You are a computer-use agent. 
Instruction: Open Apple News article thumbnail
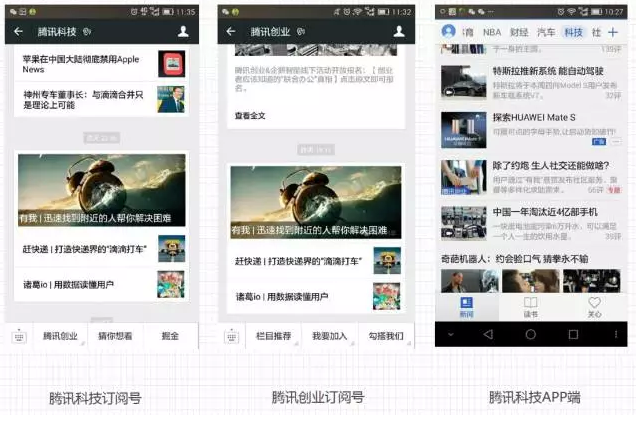[x=172, y=64]
